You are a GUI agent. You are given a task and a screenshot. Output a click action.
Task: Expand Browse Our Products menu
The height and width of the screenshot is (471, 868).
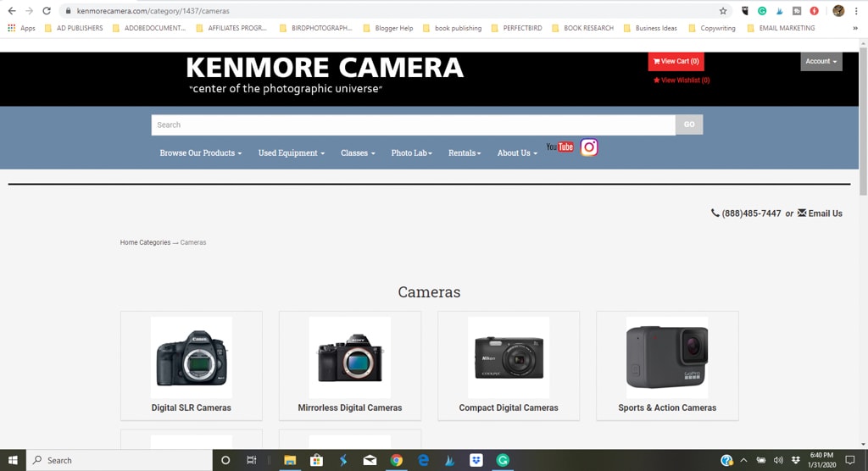tap(200, 152)
